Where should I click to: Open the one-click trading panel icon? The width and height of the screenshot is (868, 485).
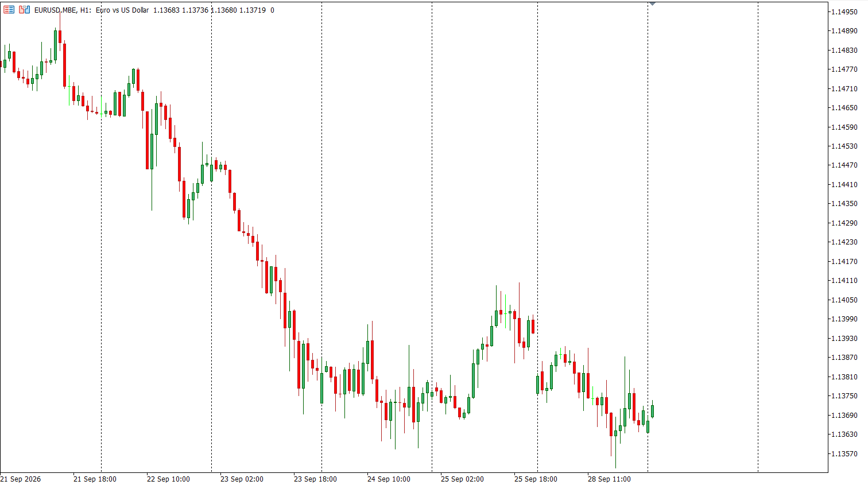tap(9, 10)
